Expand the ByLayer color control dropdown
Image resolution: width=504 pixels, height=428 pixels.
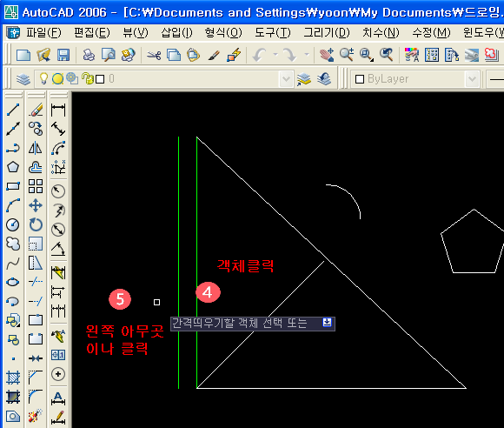click(472, 79)
